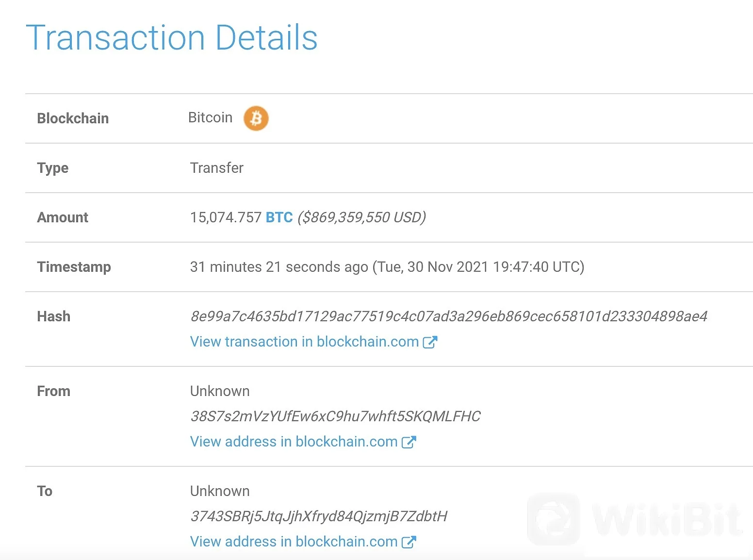Click external-link icon next to From address link

coord(409,442)
